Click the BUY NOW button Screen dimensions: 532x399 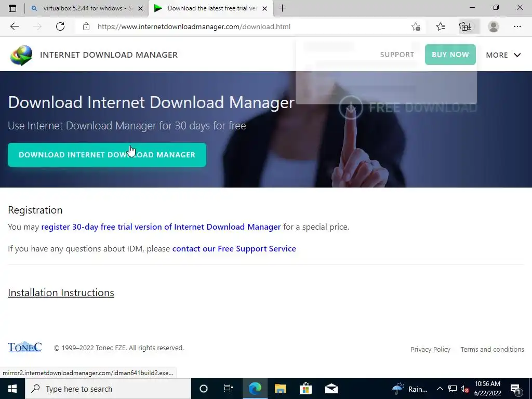click(x=450, y=55)
